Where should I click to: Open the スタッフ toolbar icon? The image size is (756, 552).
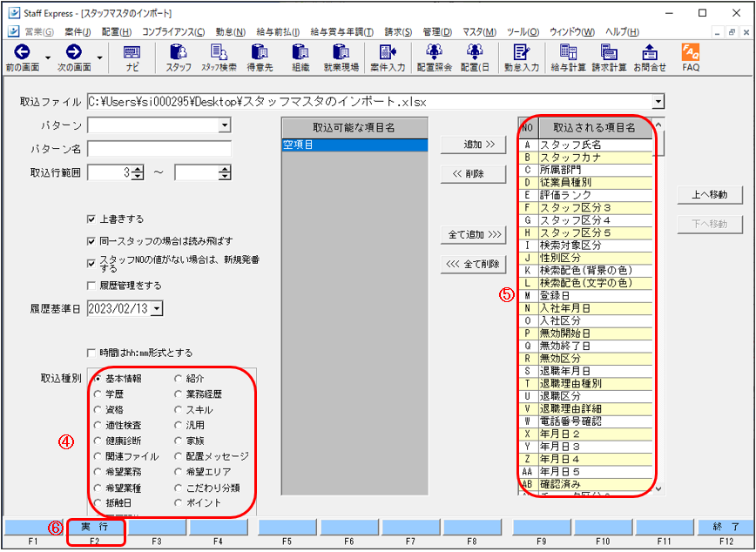[179, 57]
